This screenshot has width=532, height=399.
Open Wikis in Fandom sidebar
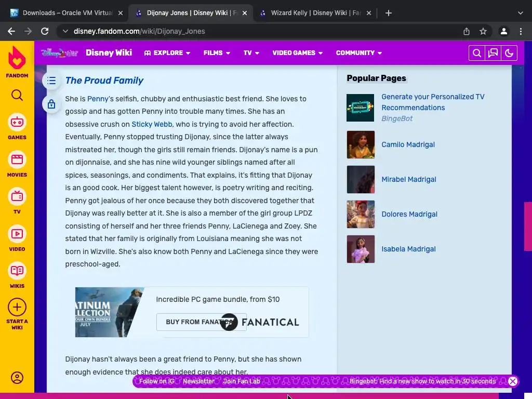coord(17,275)
